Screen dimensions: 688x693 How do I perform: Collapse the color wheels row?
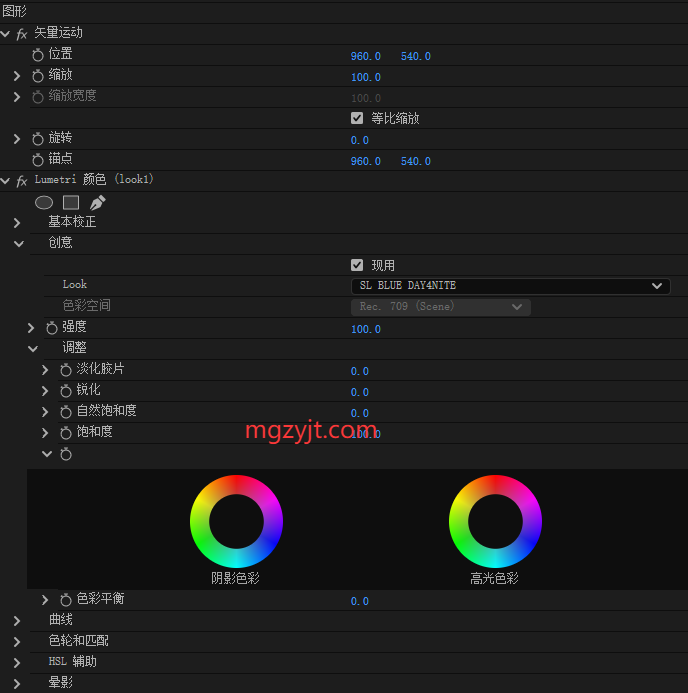pyautogui.click(x=47, y=454)
